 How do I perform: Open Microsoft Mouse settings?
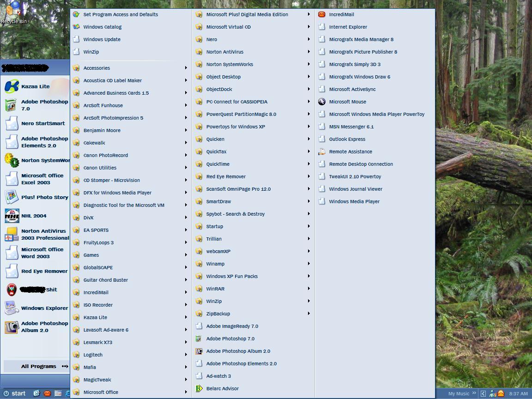[x=348, y=102]
